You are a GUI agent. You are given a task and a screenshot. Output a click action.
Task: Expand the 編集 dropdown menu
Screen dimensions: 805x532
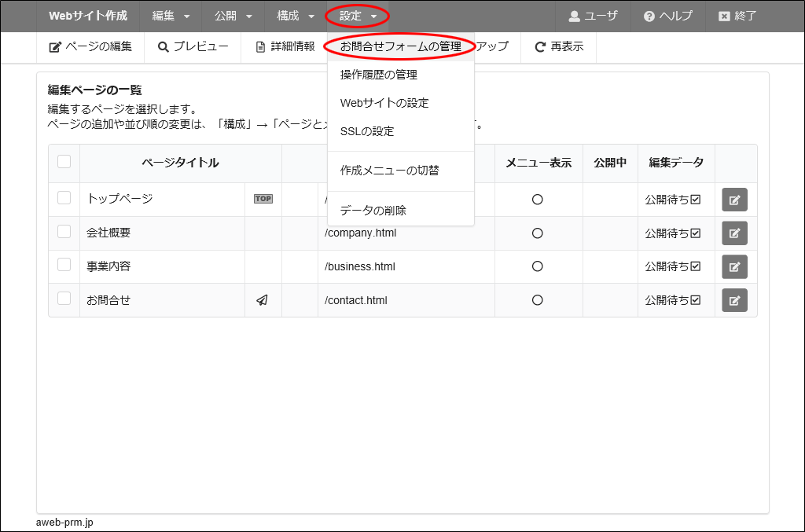(x=171, y=16)
